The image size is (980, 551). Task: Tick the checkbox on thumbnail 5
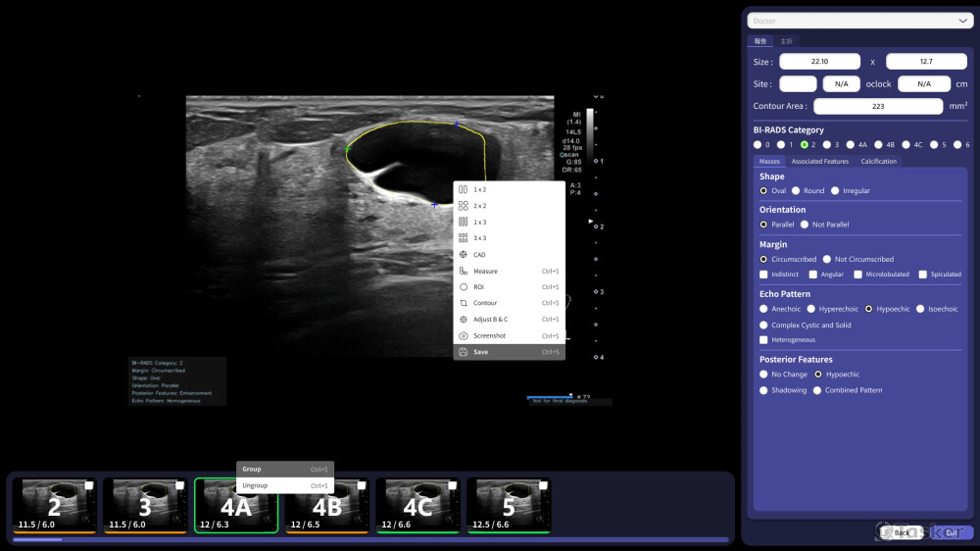[540, 485]
